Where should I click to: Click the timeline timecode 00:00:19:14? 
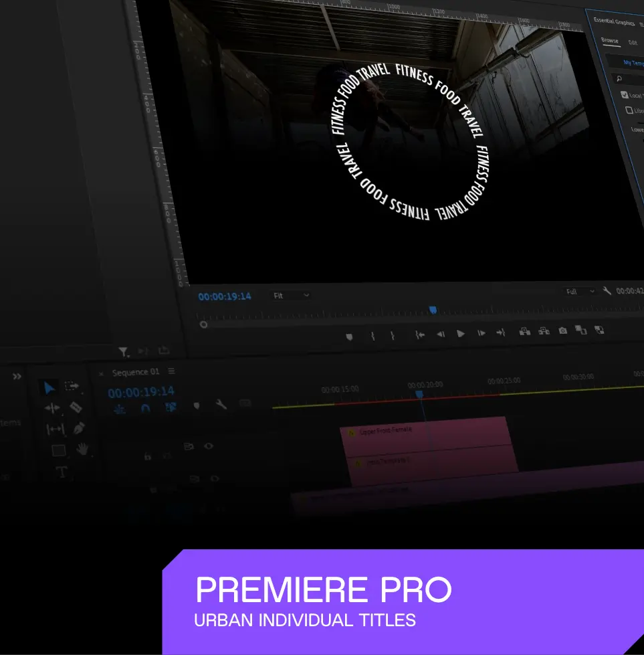(141, 392)
